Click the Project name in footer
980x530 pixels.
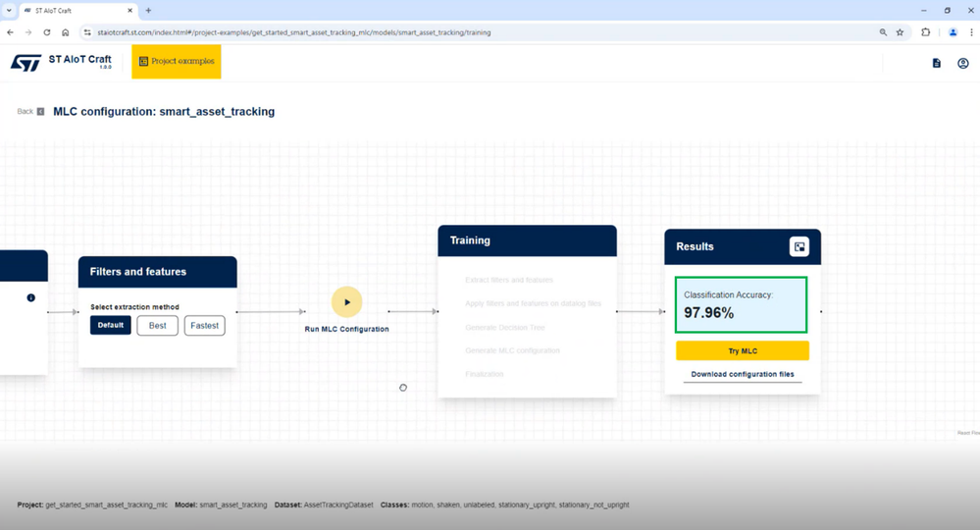click(92, 505)
